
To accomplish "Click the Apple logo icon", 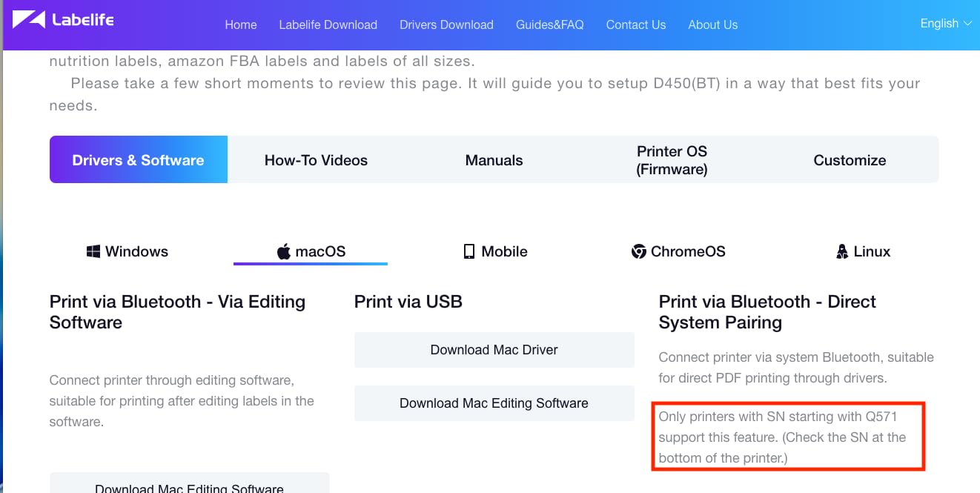I will (283, 252).
